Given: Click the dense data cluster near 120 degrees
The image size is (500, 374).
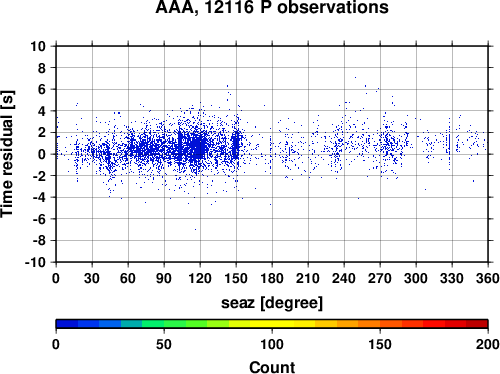Looking at the screenshot, I should tap(199, 147).
